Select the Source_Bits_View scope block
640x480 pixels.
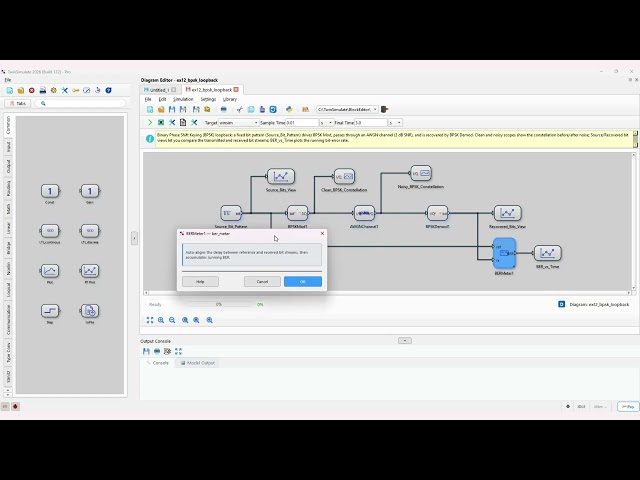[x=281, y=176]
